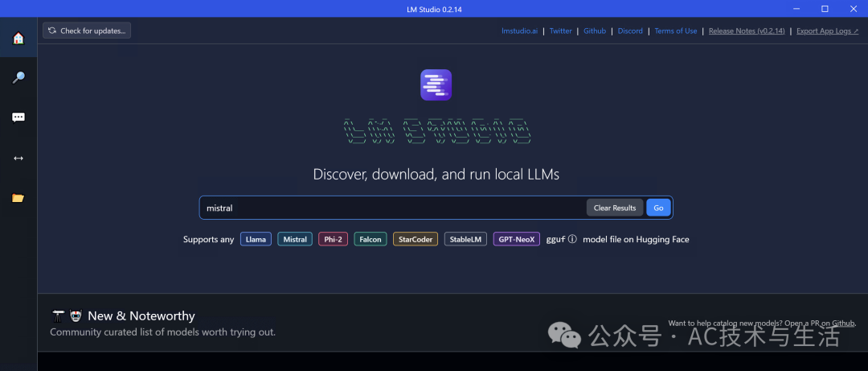The width and height of the screenshot is (868, 371).
Task: Open the My Models folder icon
Action: (18, 198)
